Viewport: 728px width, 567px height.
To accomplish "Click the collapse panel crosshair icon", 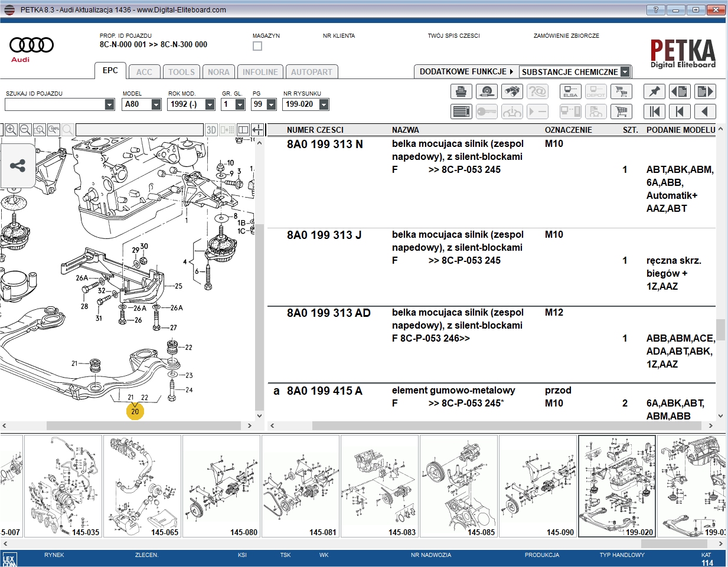I will click(257, 130).
